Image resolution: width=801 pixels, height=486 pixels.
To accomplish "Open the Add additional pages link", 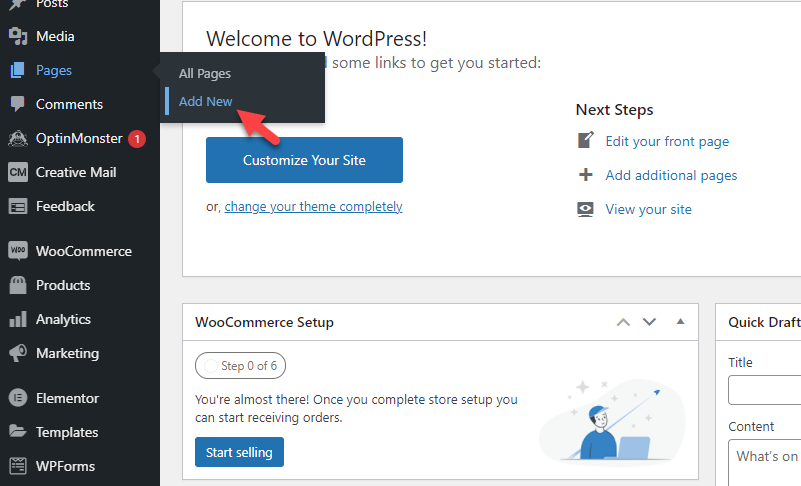I will click(x=671, y=175).
